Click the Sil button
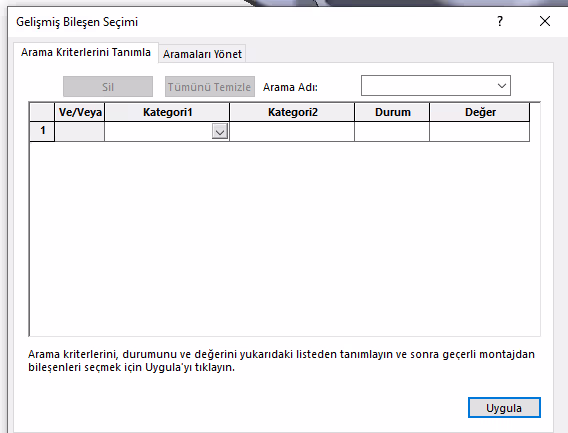This screenshot has width=568, height=433. point(108,87)
